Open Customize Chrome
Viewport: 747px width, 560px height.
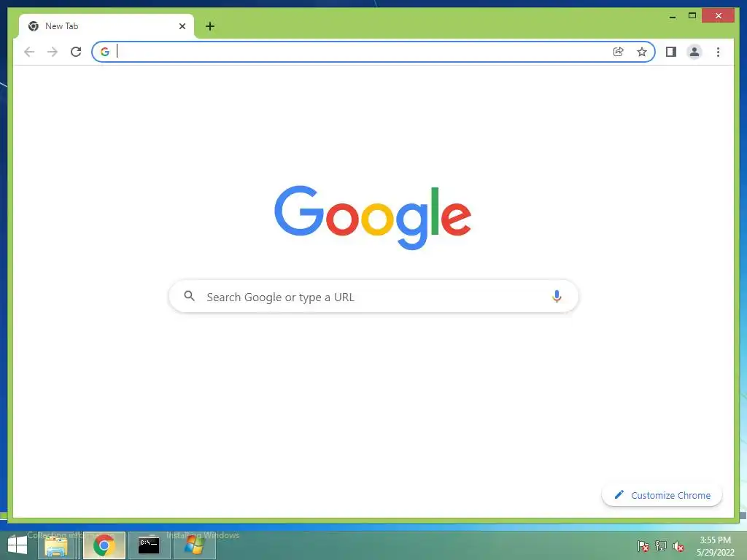[662, 495]
